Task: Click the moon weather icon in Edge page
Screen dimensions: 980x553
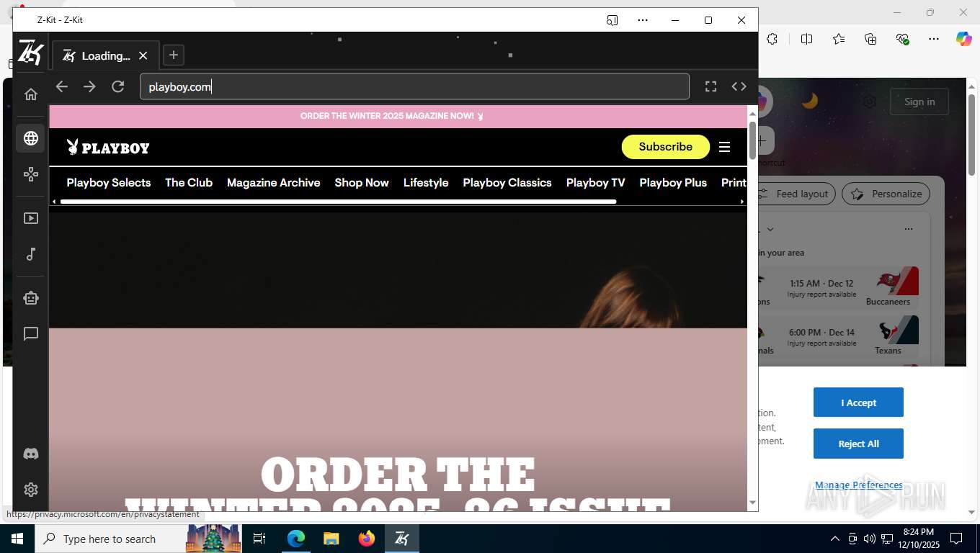Action: tap(810, 102)
